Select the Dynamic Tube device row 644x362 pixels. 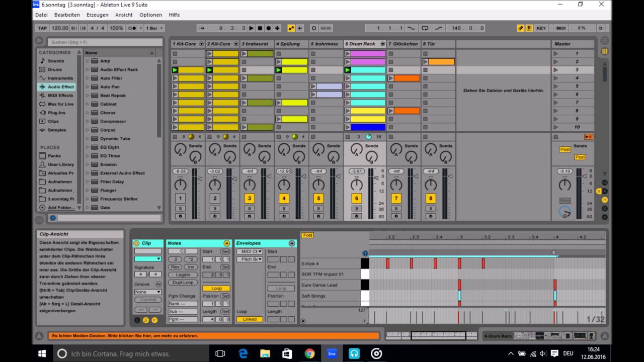tap(120, 139)
